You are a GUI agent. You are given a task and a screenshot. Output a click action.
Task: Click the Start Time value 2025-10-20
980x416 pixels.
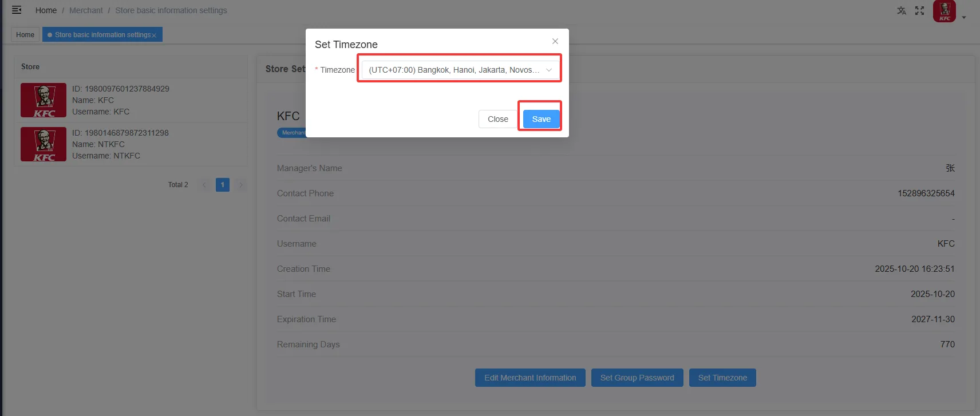click(x=932, y=294)
